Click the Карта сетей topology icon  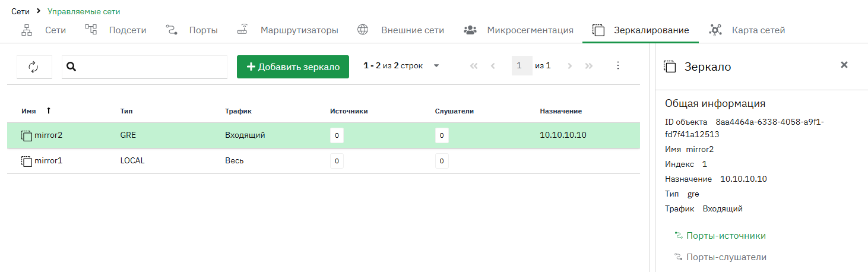tap(715, 30)
